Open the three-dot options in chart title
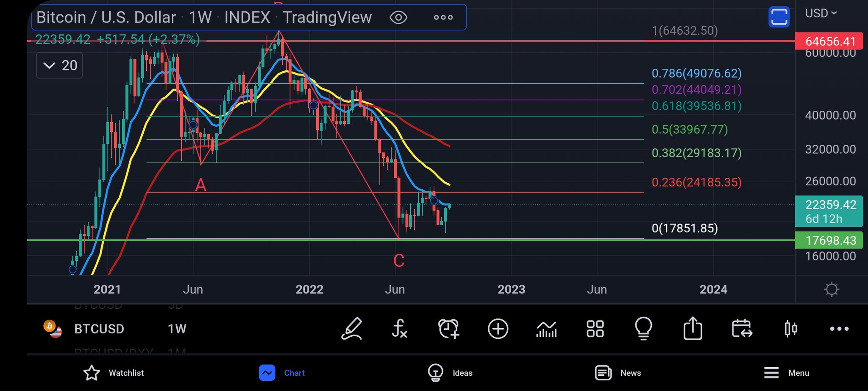 pyautogui.click(x=443, y=17)
